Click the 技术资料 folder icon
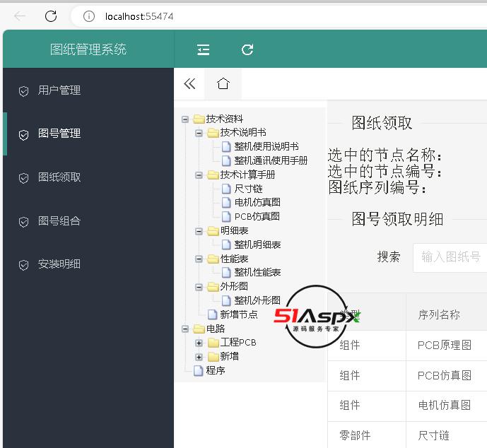This screenshot has width=487, height=448. [199, 119]
